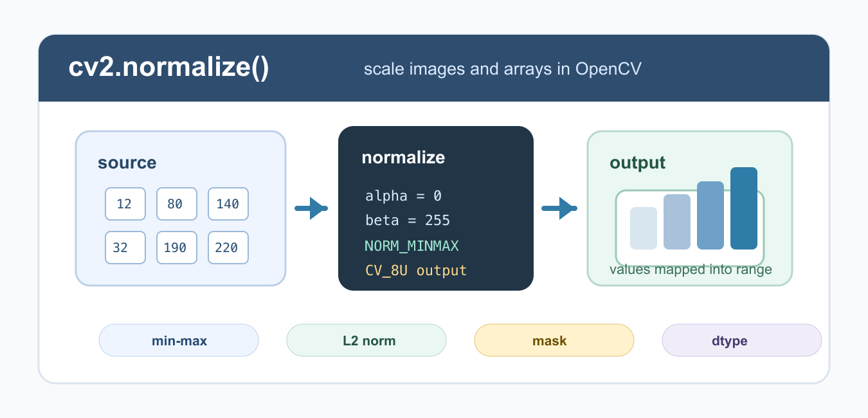The height and width of the screenshot is (418, 868).
Task: Click the mask pill button
Action: 554,340
